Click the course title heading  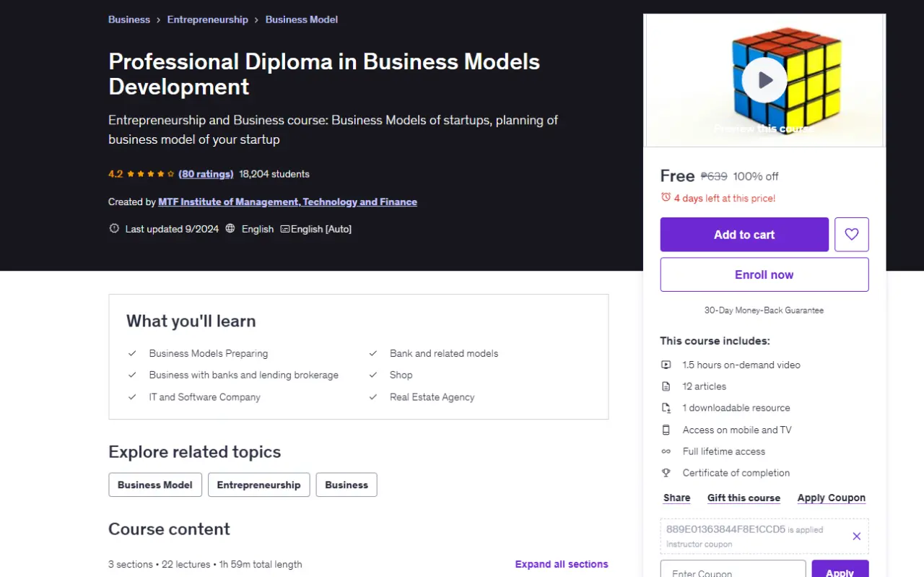[324, 74]
